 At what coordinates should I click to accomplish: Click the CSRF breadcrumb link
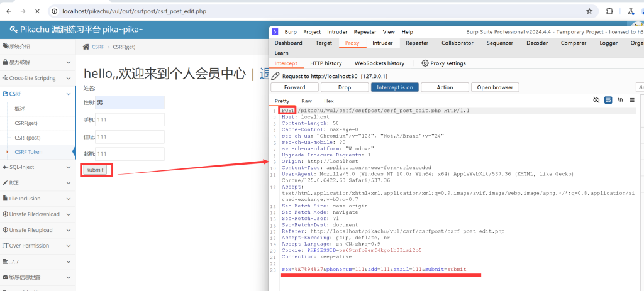(97, 47)
